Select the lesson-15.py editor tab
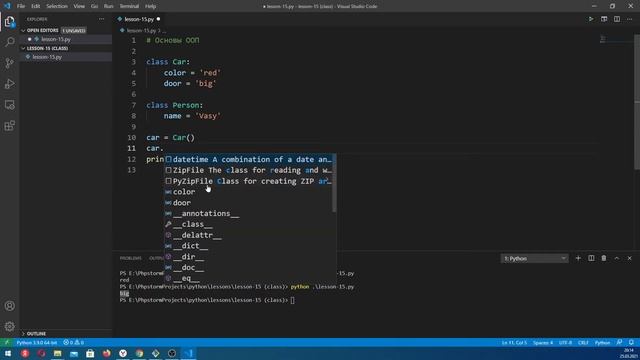This screenshot has width=640, height=360. tap(139, 19)
